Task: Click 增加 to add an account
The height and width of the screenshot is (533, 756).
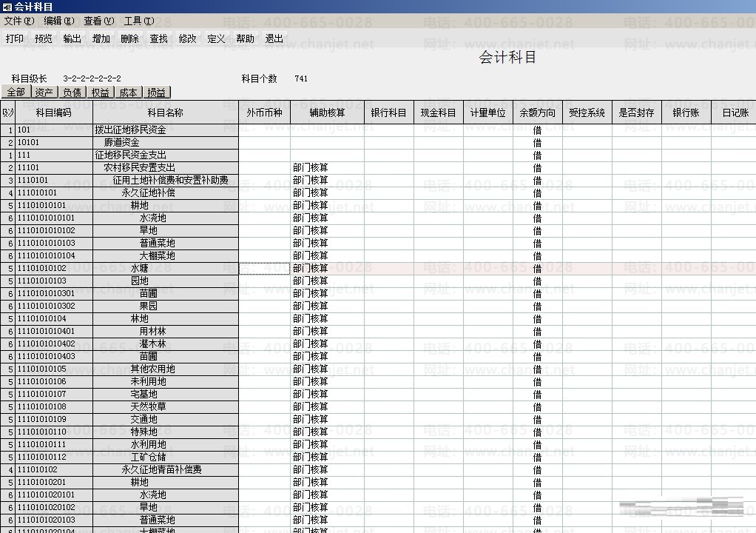Action: [x=101, y=38]
